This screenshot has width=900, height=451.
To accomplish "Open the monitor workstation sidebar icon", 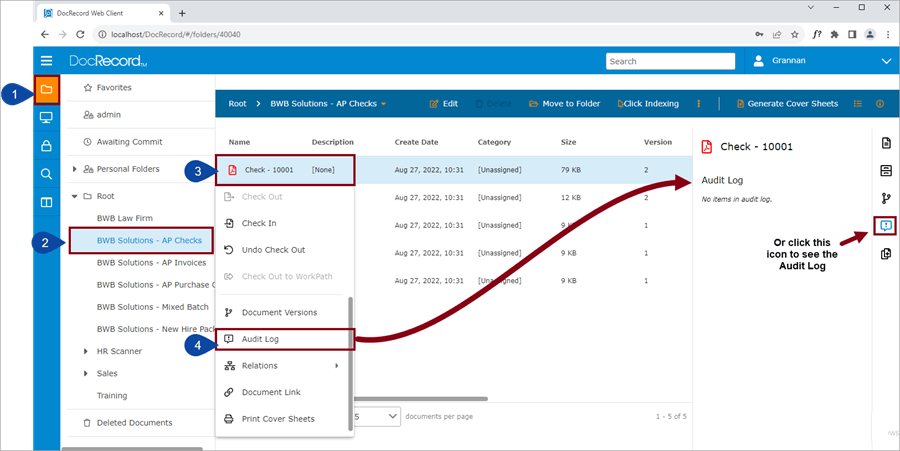I will (x=46, y=118).
